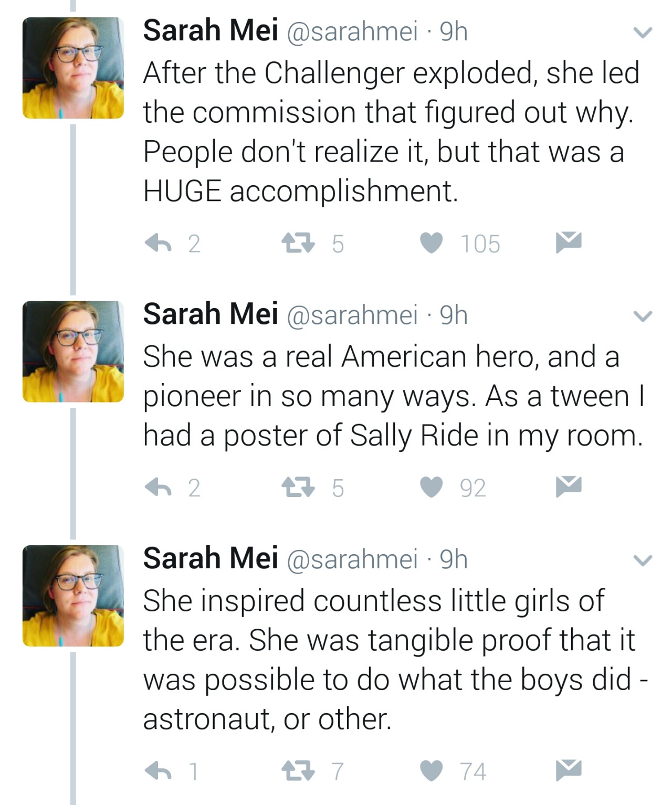Like the tweet with 105 likes
672x805 pixels.
coord(432,243)
